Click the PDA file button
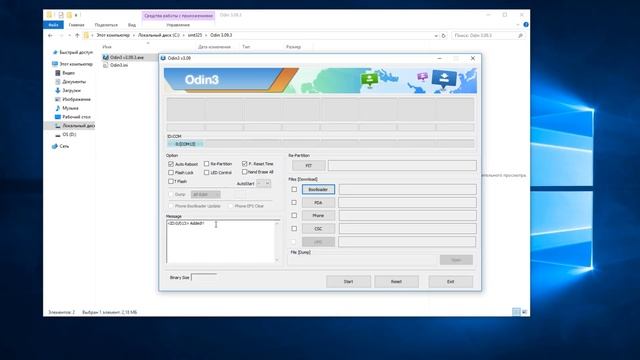Viewport: 640px width, 360px height. coord(318,202)
